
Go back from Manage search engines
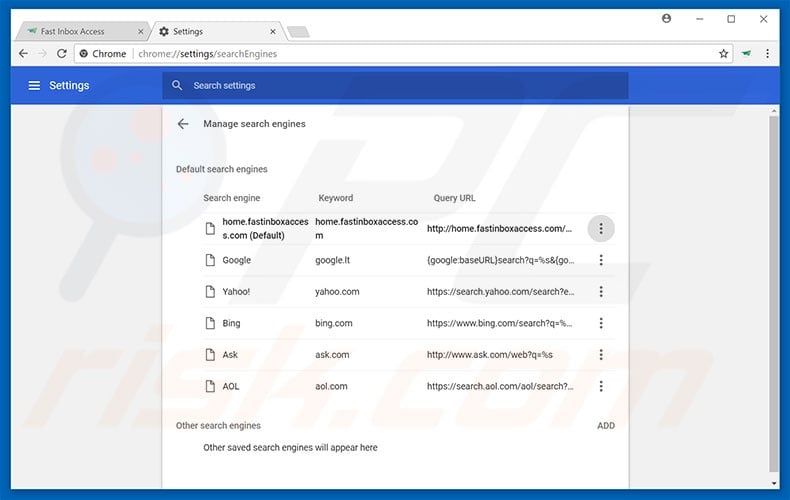[183, 123]
